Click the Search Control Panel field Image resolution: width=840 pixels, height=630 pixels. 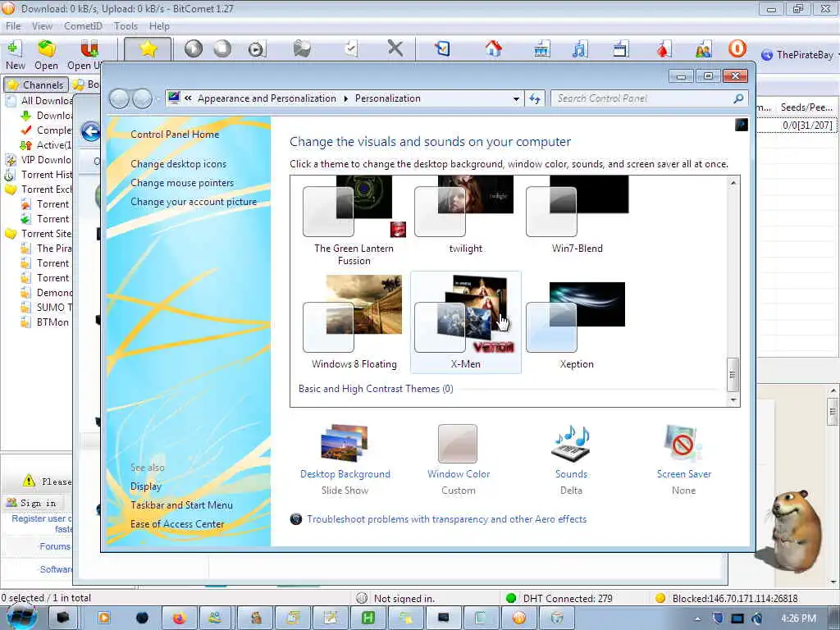tap(643, 98)
